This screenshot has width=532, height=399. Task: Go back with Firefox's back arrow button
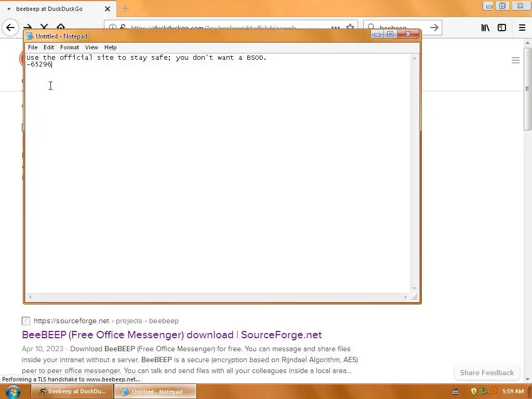coord(10,28)
